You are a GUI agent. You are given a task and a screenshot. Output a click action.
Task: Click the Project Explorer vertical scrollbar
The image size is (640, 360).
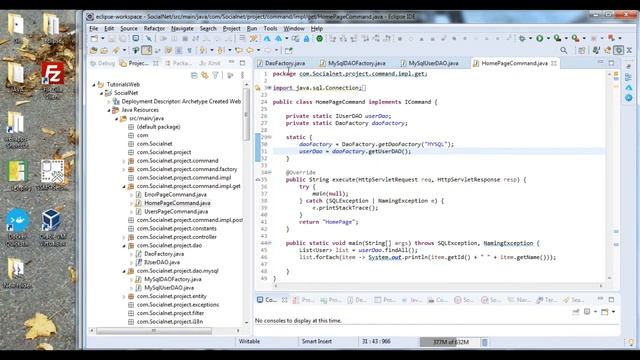[246, 114]
